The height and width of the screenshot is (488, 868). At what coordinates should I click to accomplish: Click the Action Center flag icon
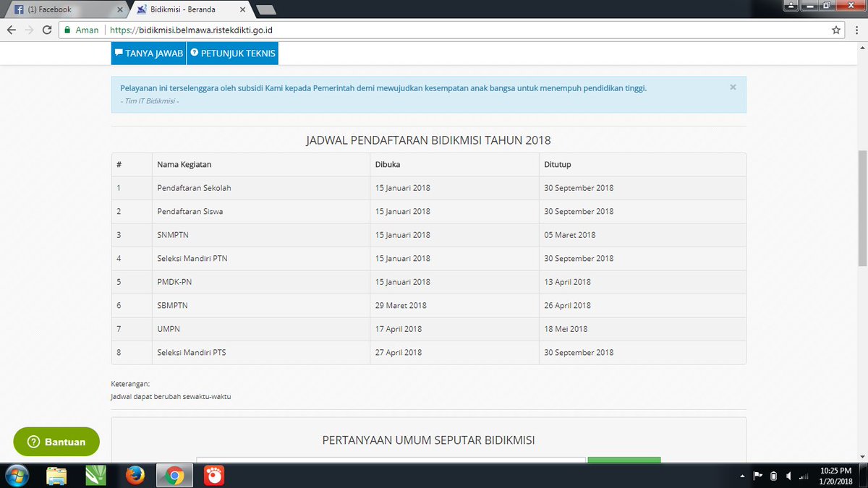[758, 476]
